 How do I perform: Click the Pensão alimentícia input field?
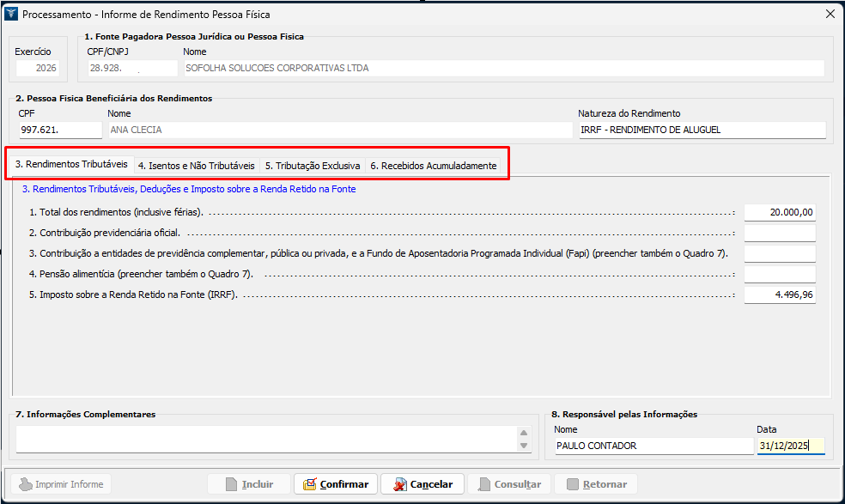pyautogui.click(x=779, y=274)
